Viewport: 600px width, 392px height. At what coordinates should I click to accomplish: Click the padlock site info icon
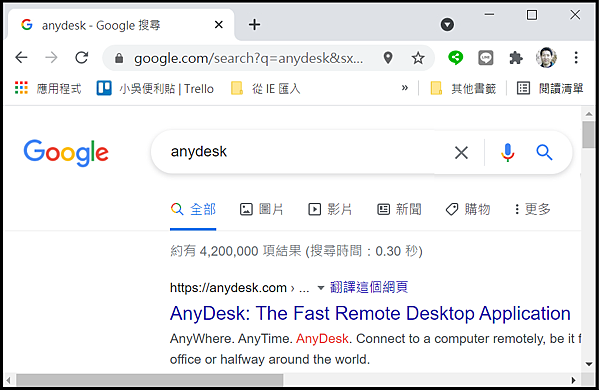click(x=119, y=58)
